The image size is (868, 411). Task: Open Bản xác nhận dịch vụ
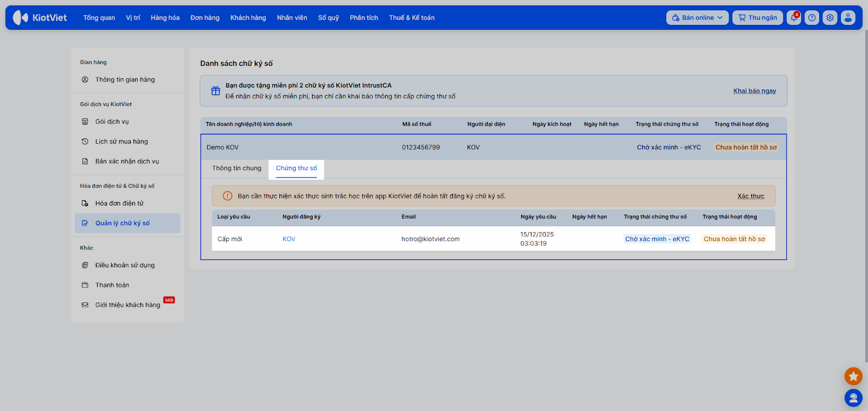[127, 161]
